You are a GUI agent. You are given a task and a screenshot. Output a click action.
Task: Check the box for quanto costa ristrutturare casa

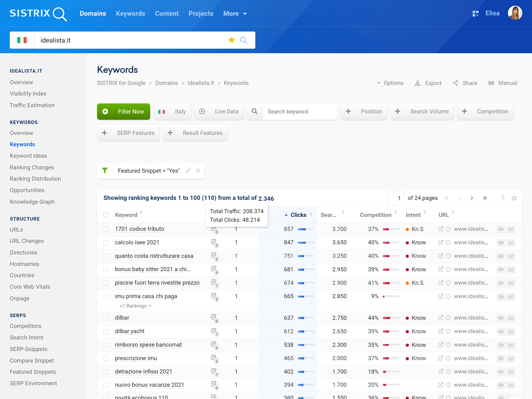click(x=106, y=256)
